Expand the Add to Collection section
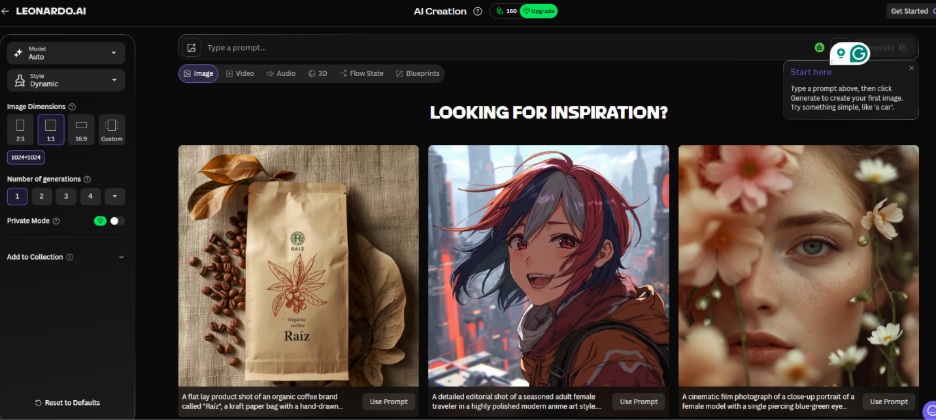 coord(121,257)
